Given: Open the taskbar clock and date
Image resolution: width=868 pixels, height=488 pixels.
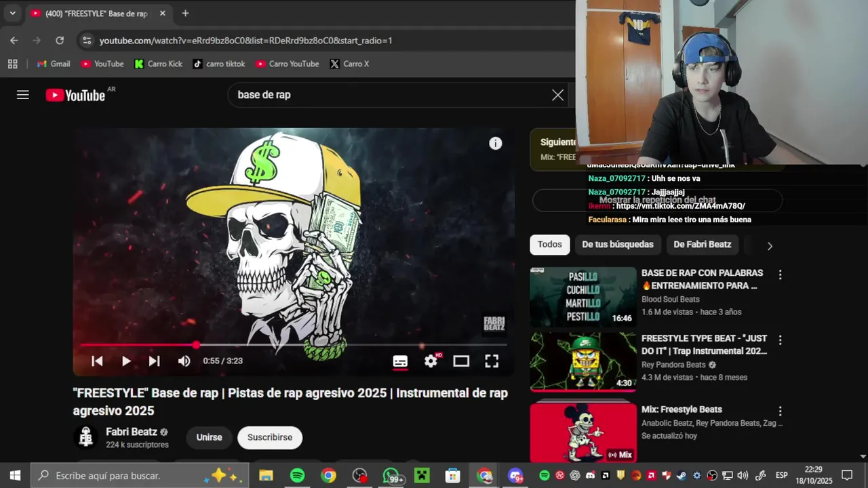Looking at the screenshot, I should (814, 476).
